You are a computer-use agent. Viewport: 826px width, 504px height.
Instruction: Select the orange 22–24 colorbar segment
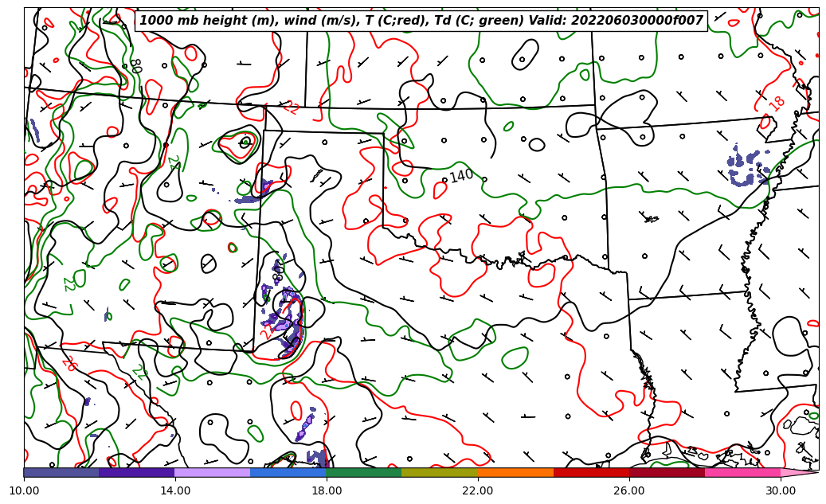click(x=515, y=472)
